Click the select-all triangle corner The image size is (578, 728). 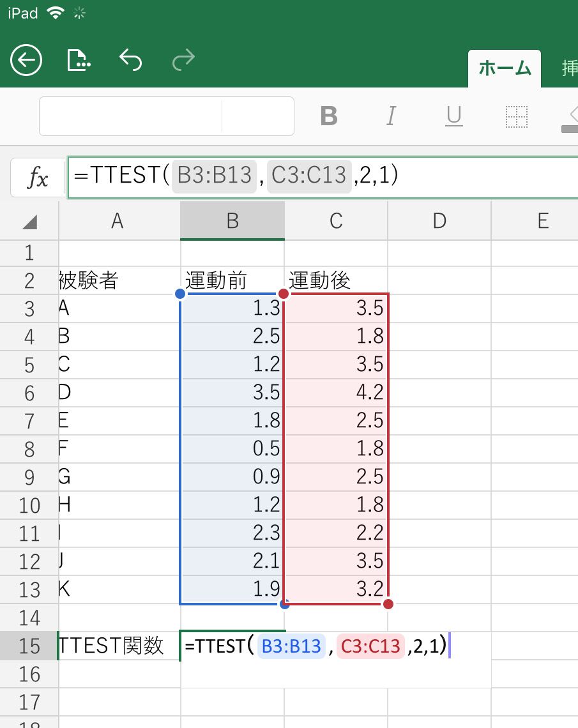[x=30, y=222]
